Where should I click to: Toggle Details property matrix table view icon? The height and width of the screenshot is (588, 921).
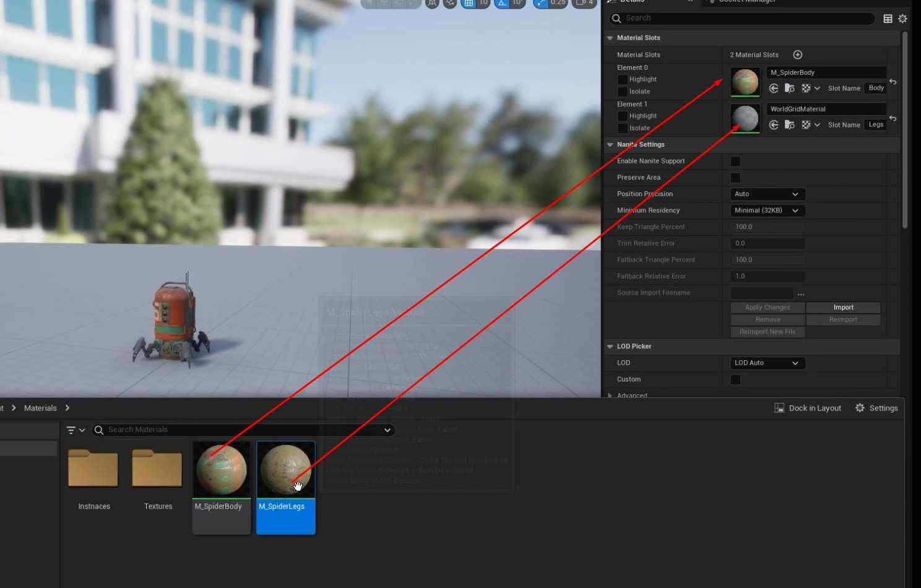pos(888,19)
